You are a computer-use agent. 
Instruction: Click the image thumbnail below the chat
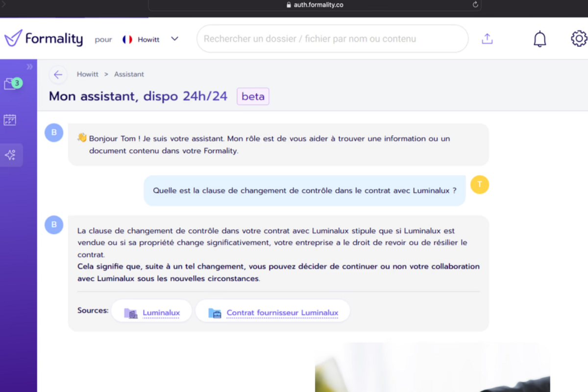(432, 367)
